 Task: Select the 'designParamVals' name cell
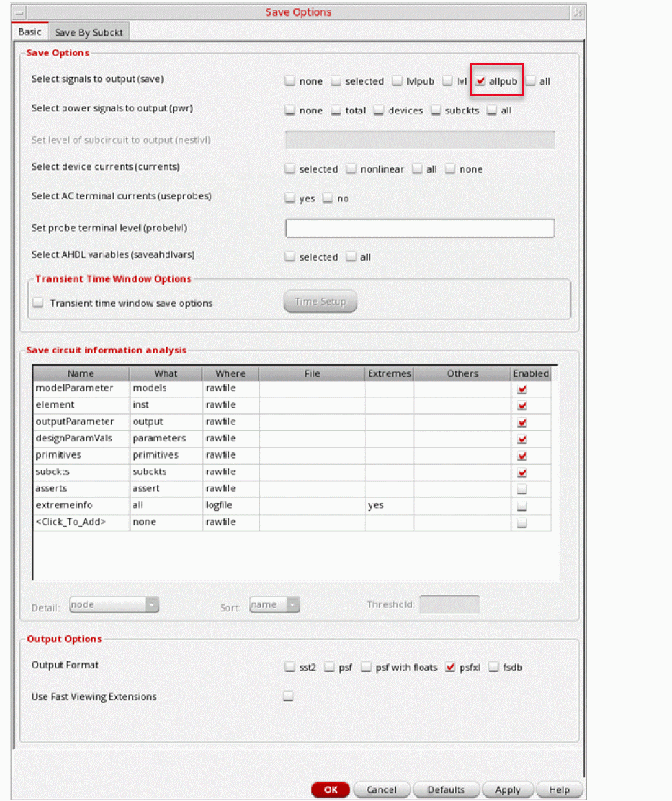pyautogui.click(x=81, y=438)
